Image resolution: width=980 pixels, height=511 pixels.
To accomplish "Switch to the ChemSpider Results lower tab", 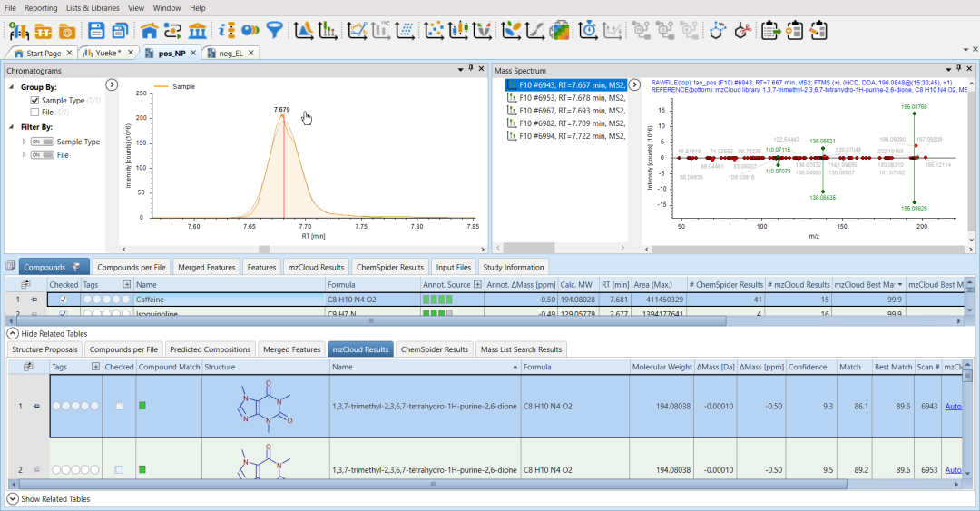I will 434,349.
